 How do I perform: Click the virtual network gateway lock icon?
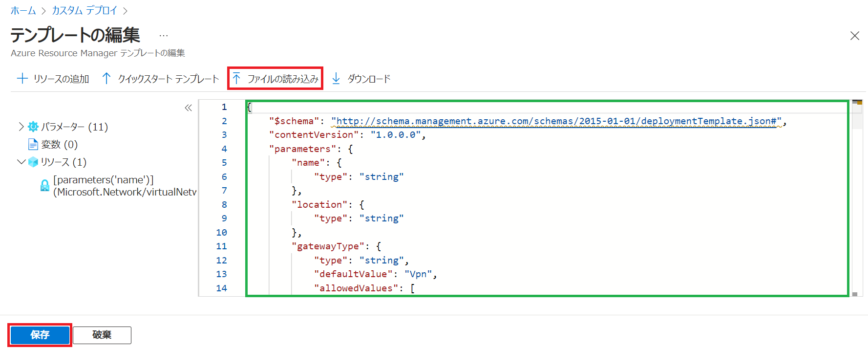45,186
